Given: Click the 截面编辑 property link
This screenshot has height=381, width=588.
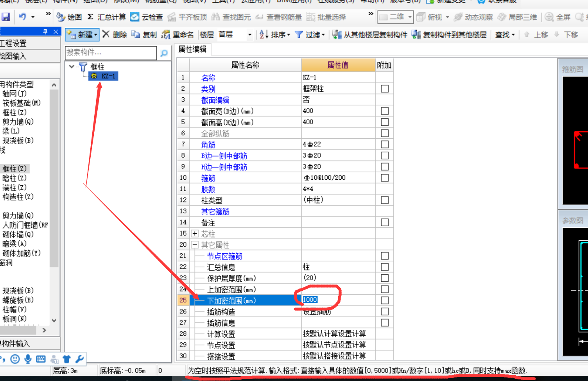Looking at the screenshot, I should 215,100.
